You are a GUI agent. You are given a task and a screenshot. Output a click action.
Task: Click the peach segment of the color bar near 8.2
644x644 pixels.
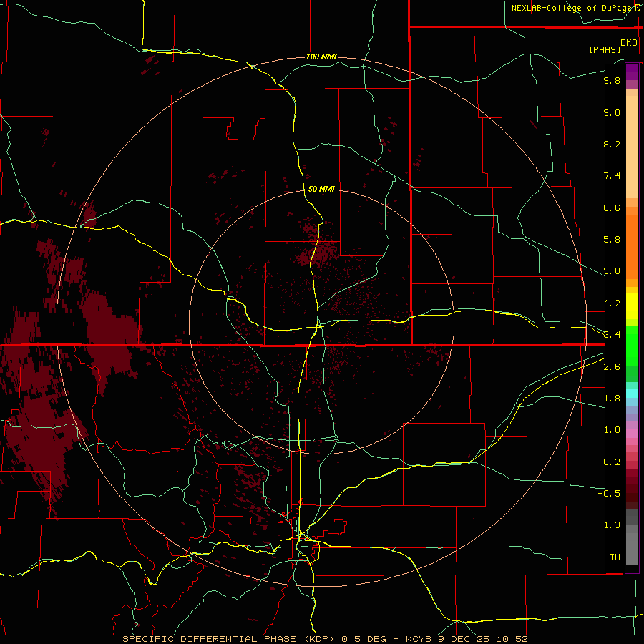[632, 147]
